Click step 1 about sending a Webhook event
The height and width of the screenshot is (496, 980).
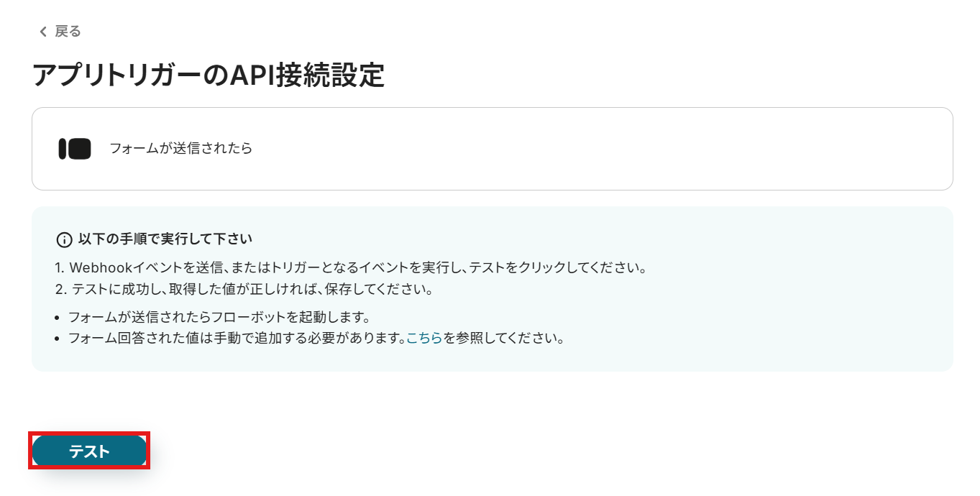click(x=352, y=268)
